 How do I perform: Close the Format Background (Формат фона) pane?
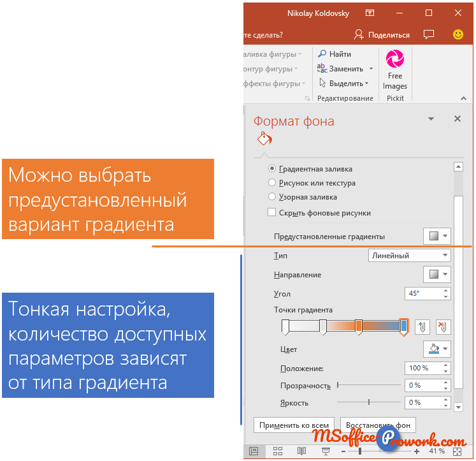pyautogui.click(x=457, y=119)
